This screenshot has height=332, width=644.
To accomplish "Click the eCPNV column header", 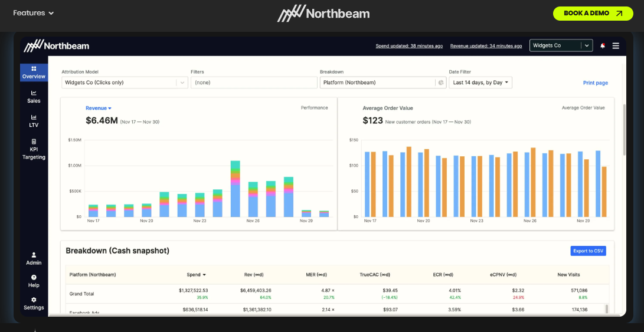I will 503,275.
